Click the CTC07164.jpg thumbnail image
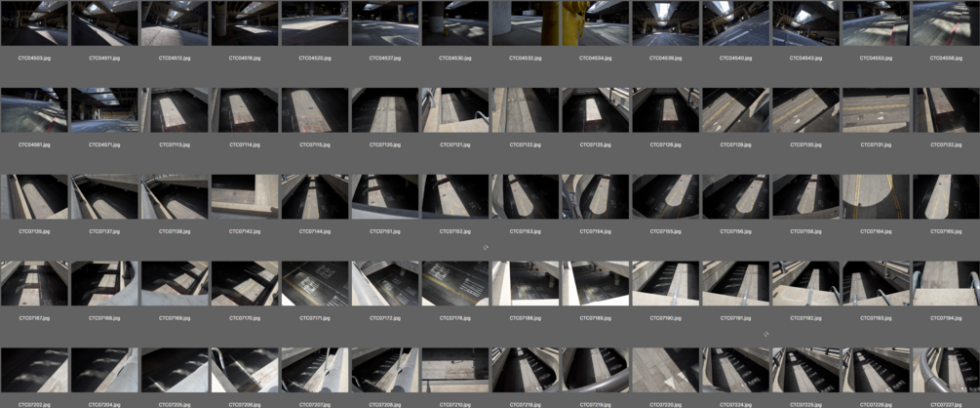The image size is (980, 408). click(x=876, y=196)
